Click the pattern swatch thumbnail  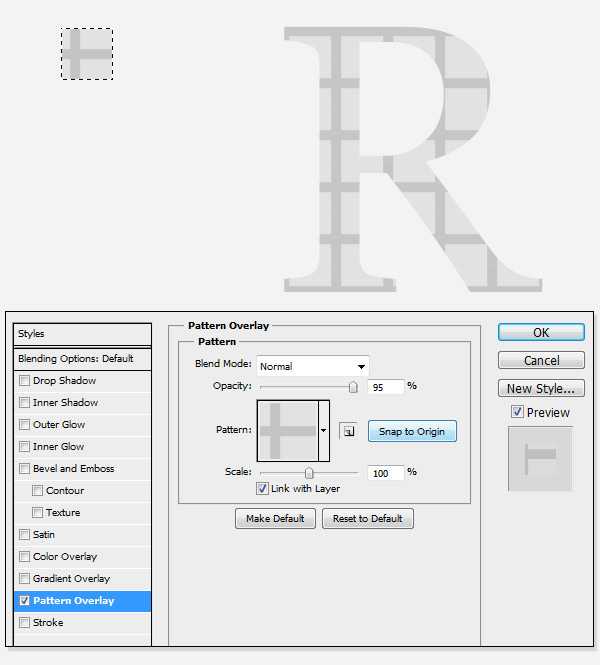coord(288,431)
